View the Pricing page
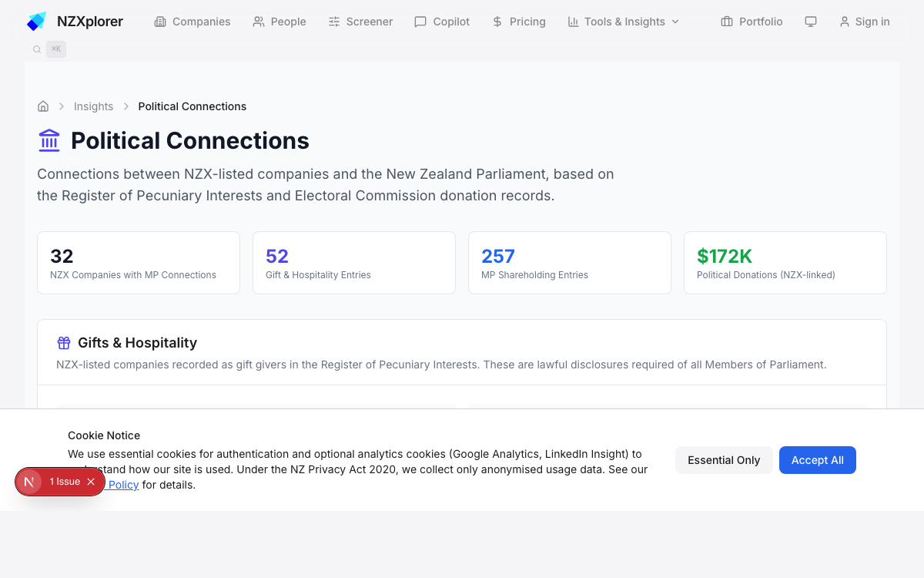 [x=519, y=22]
